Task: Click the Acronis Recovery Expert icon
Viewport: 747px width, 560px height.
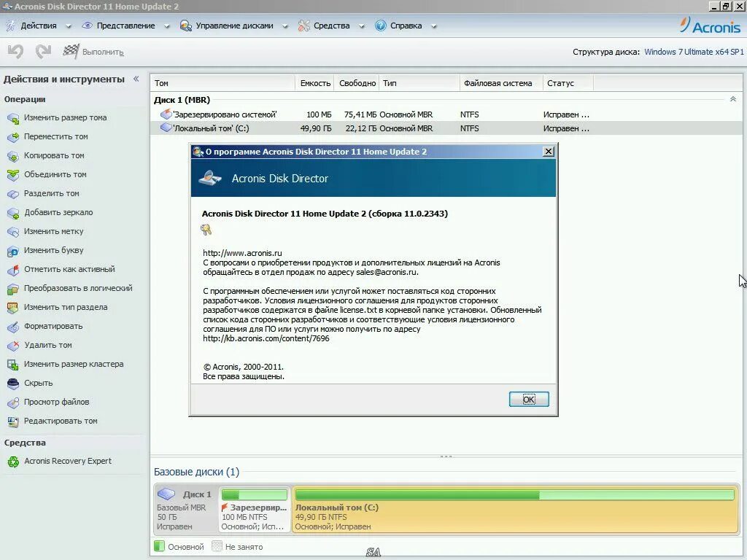Action: [13, 462]
